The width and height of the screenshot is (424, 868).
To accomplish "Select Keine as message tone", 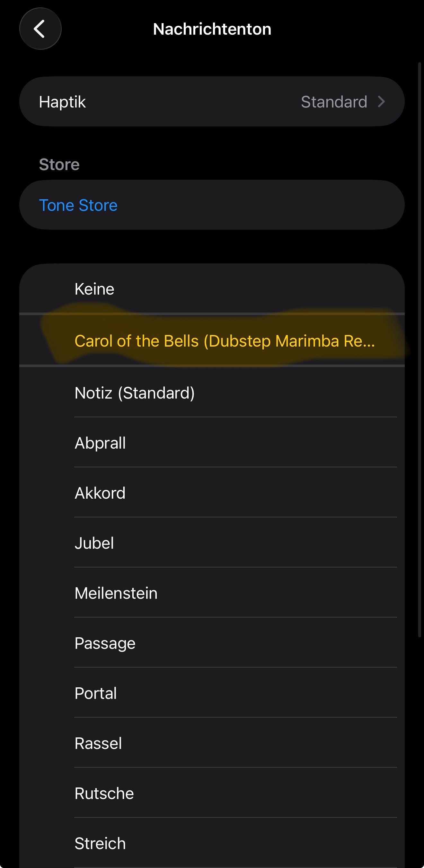I will (94, 289).
